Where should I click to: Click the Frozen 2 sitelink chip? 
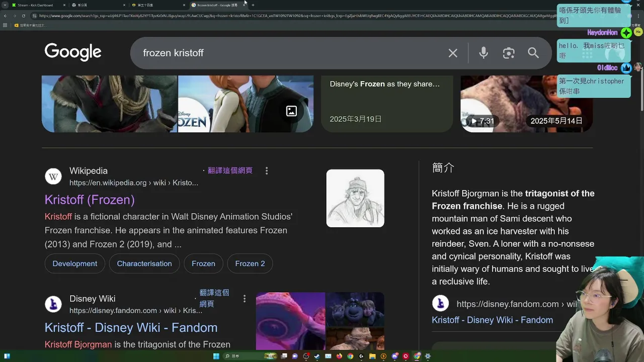point(250,263)
